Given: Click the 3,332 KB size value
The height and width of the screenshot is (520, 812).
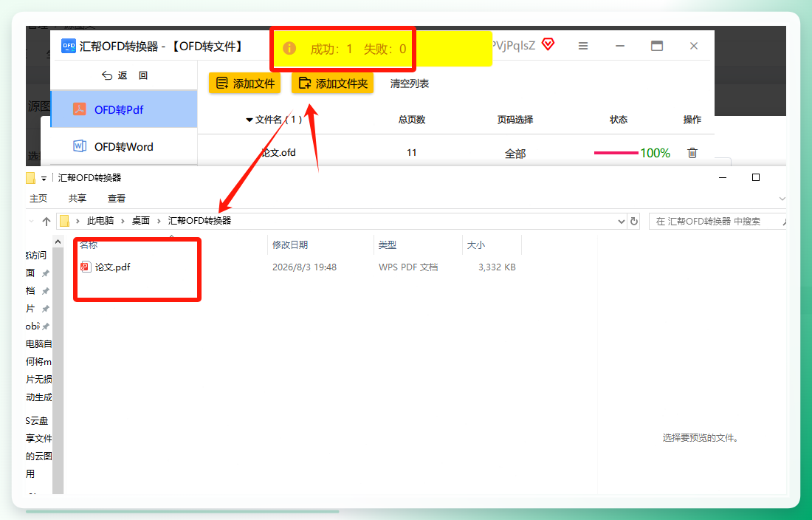Looking at the screenshot, I should coord(497,267).
